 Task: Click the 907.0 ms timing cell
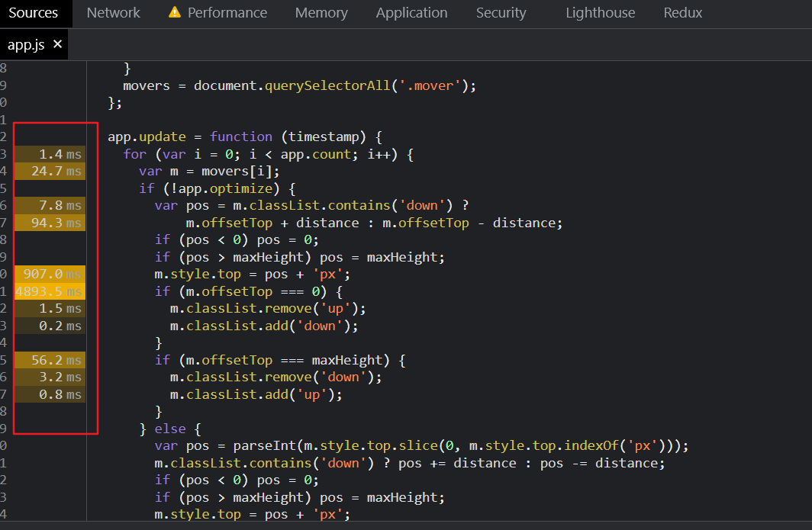pyautogui.click(x=50, y=275)
